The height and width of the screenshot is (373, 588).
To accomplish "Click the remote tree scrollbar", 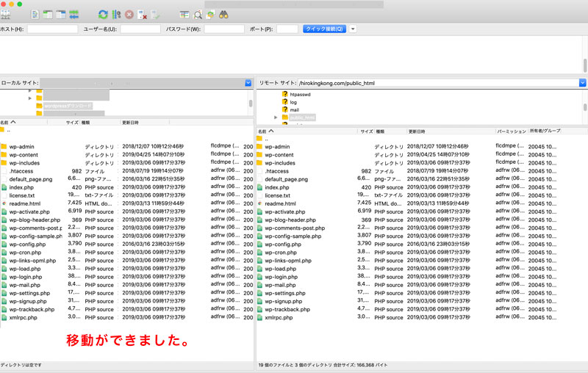I will point(585,107).
